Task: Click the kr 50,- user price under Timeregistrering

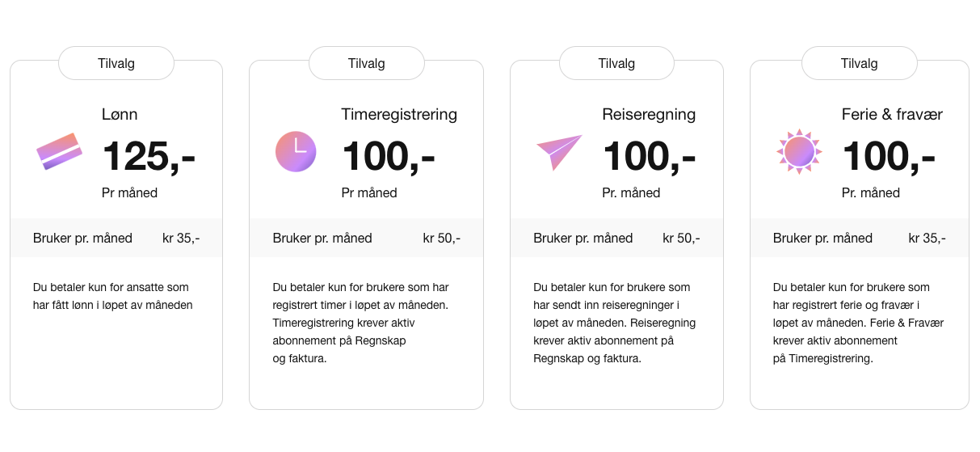Action: pyautogui.click(x=442, y=238)
